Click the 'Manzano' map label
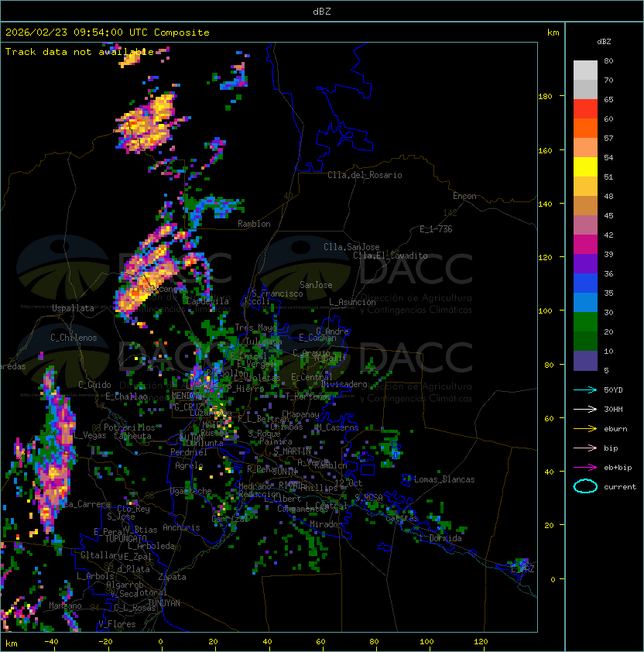 click(x=65, y=606)
